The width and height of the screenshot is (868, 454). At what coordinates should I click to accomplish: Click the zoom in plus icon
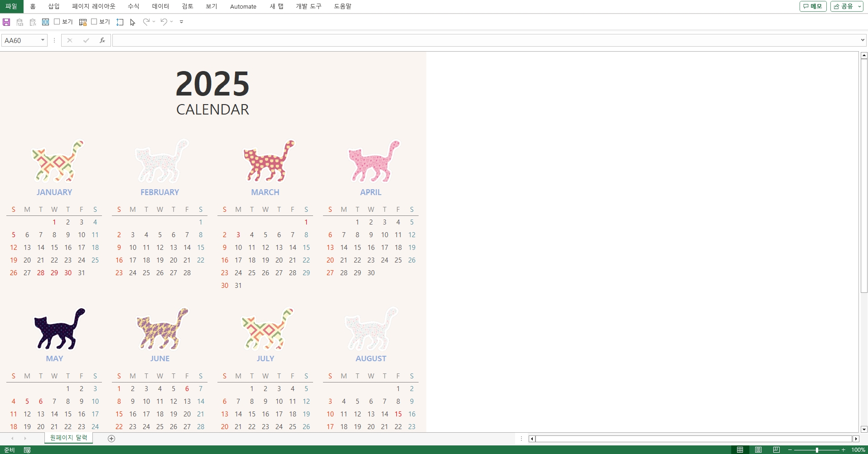pos(843,450)
